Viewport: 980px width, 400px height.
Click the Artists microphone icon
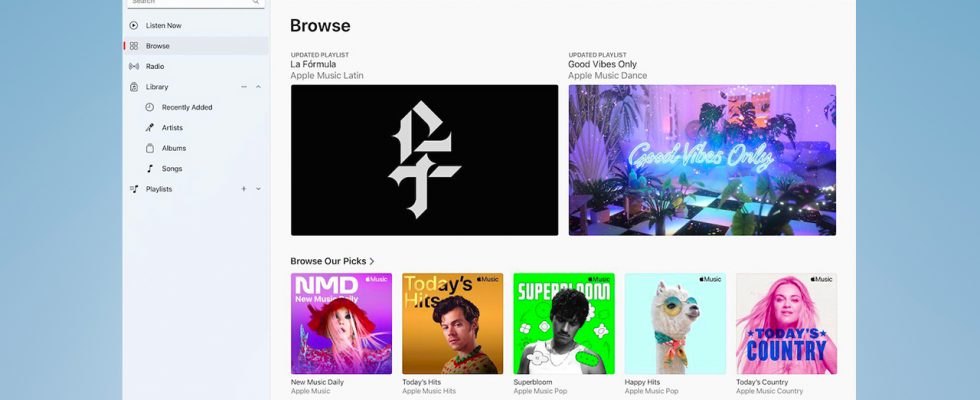tap(149, 128)
